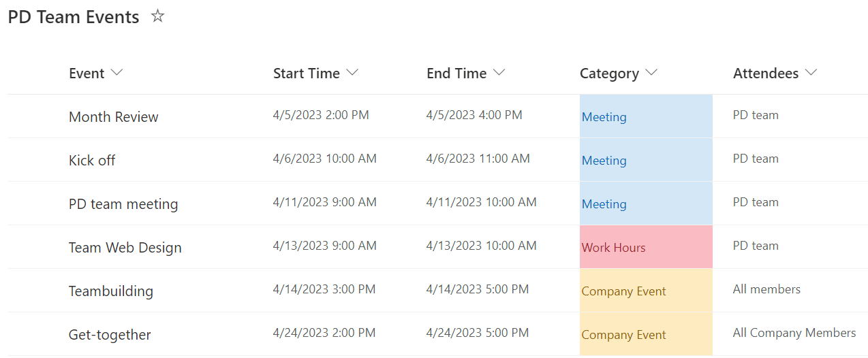Click the 4/13/2023 9:00 AM start time

click(x=324, y=246)
